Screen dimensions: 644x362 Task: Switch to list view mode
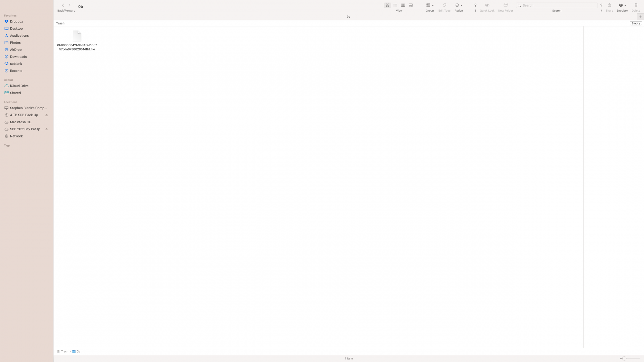[x=395, y=5]
